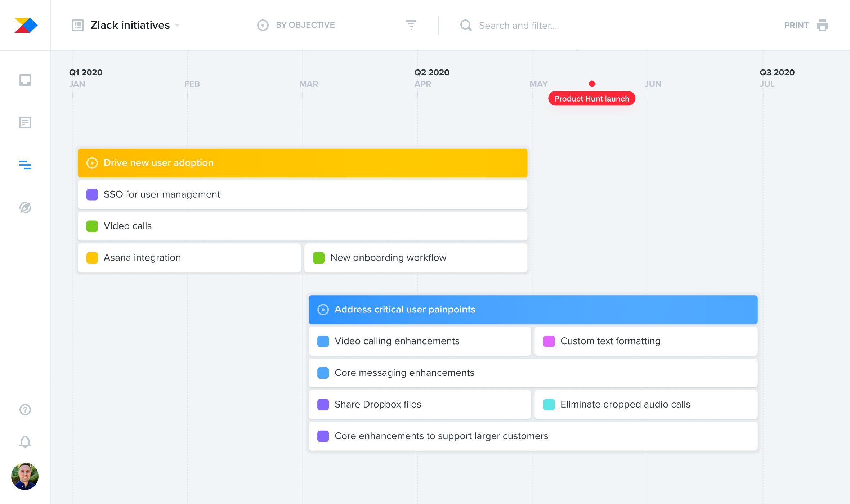The width and height of the screenshot is (850, 504).
Task: Open the items list icon in sidebar
Action: (25, 122)
